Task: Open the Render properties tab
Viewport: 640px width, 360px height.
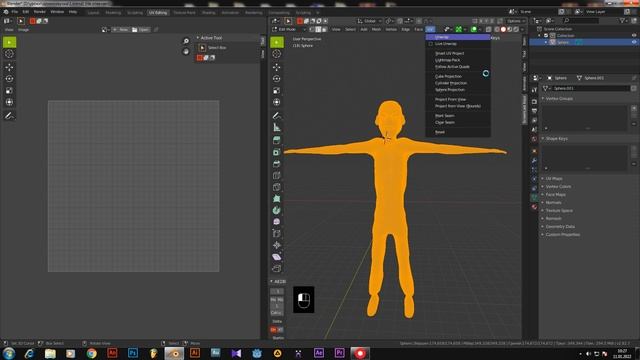Action: pyautogui.click(x=534, y=102)
